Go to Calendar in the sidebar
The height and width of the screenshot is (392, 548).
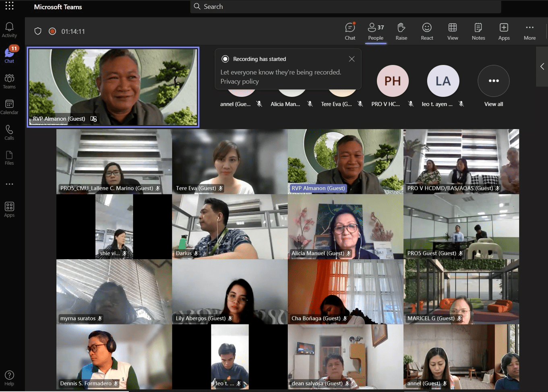(9, 107)
